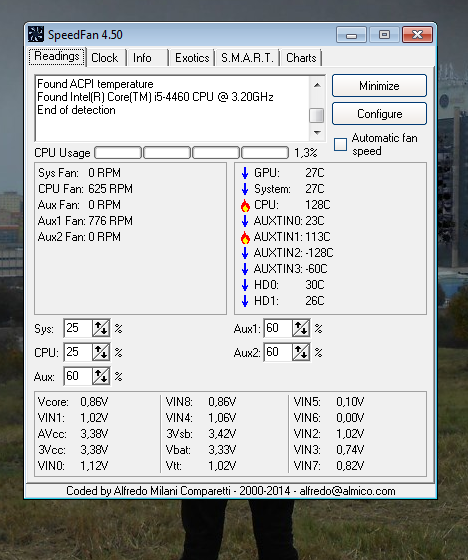Click the Aux speed value field
The image size is (468, 560).
coord(78,376)
